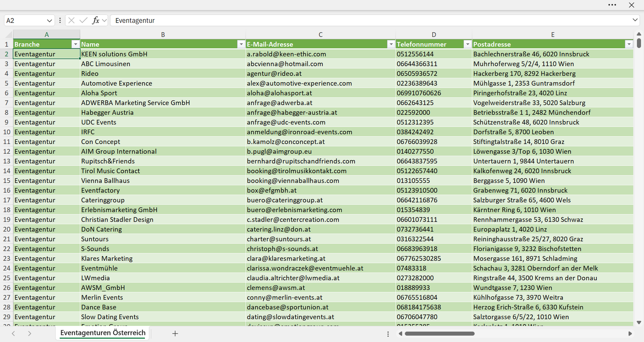Click the vertical scrollbar up arrow
Viewport: 644px width, 342px height.
[639, 34]
